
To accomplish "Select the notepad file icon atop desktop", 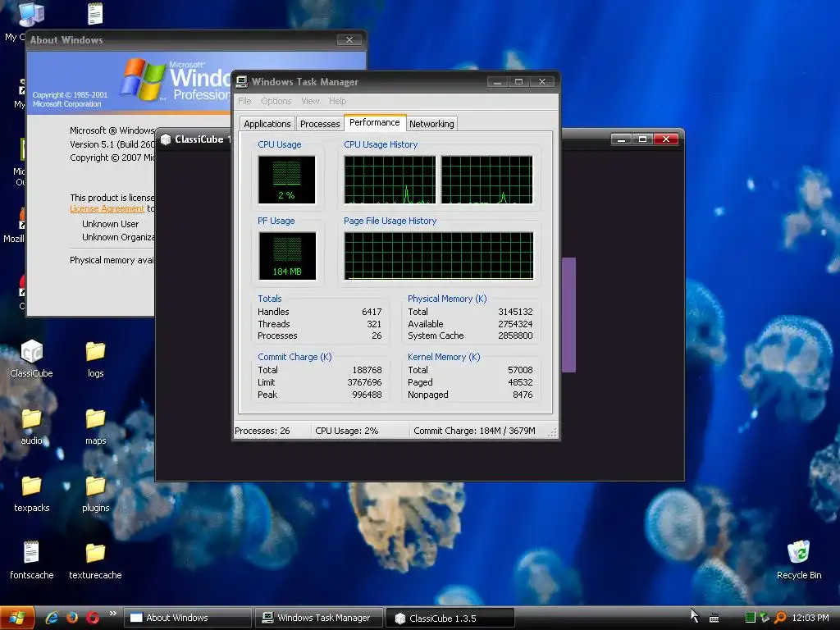I will (x=95, y=14).
